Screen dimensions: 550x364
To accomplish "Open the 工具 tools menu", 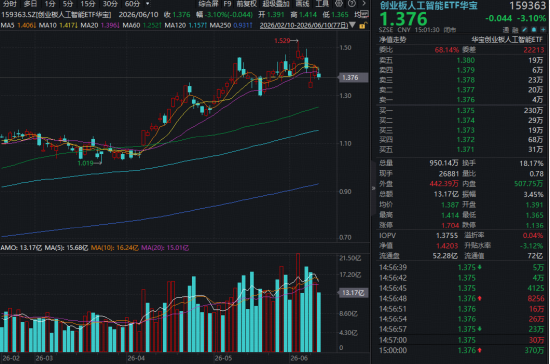I will [322, 4].
